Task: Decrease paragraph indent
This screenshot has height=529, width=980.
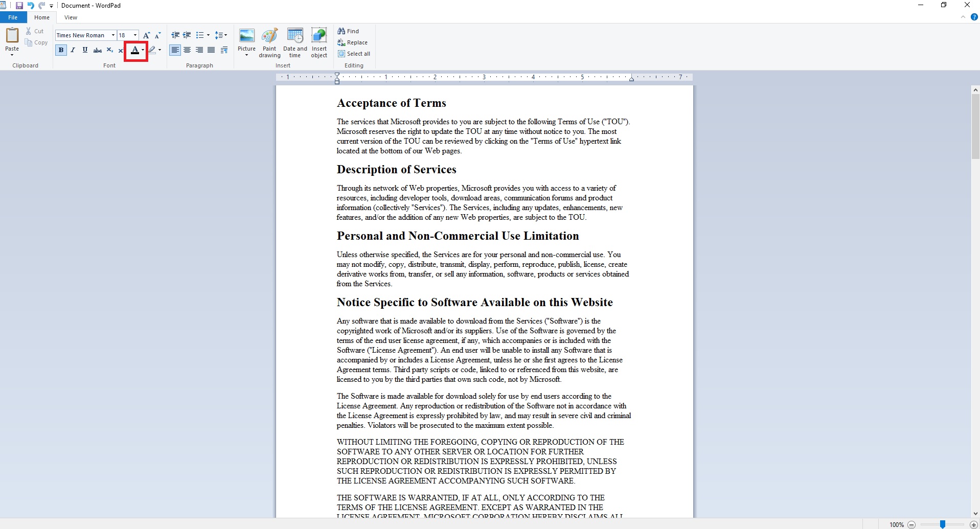Action: click(175, 35)
